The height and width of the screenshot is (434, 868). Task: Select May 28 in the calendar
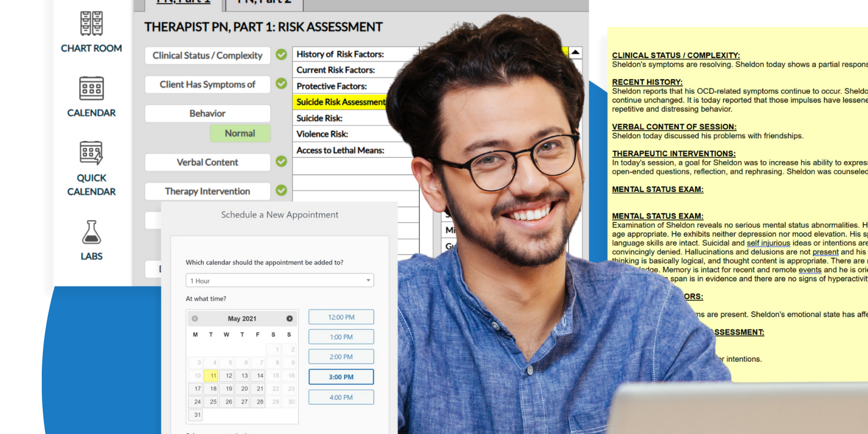click(x=258, y=401)
